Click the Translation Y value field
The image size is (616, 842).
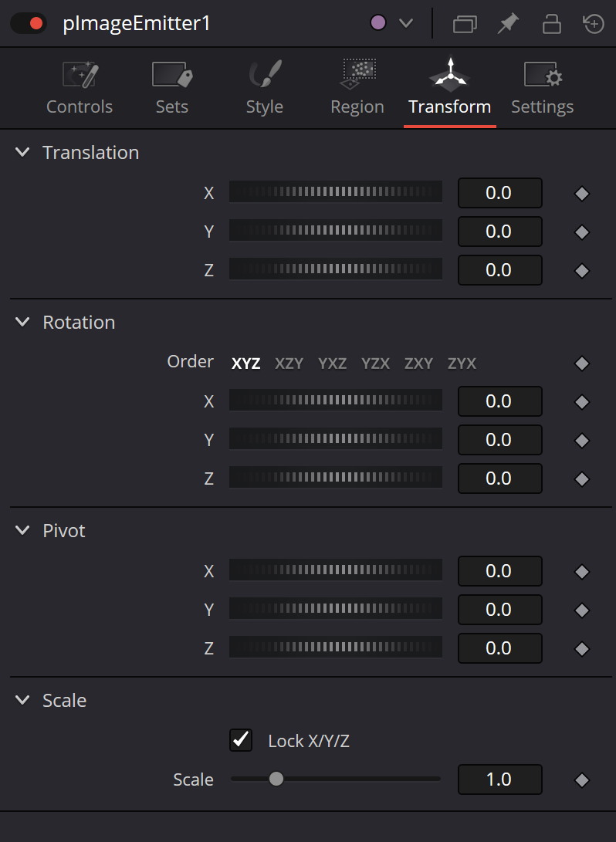(x=500, y=232)
